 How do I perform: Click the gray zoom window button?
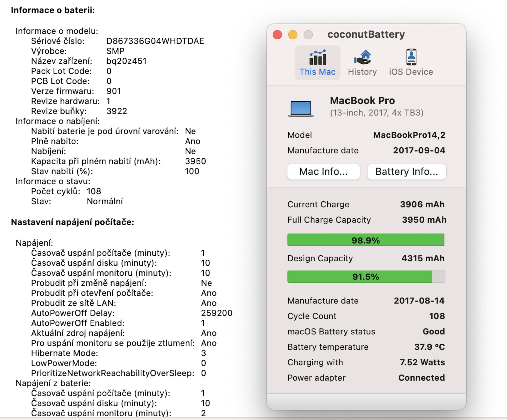point(308,35)
